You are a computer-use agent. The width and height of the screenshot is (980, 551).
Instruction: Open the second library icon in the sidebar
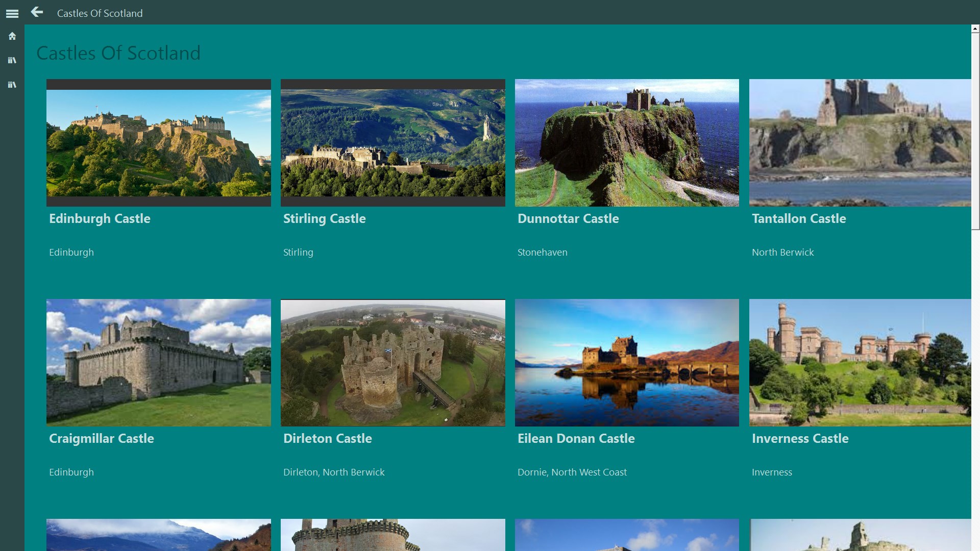pyautogui.click(x=12, y=84)
